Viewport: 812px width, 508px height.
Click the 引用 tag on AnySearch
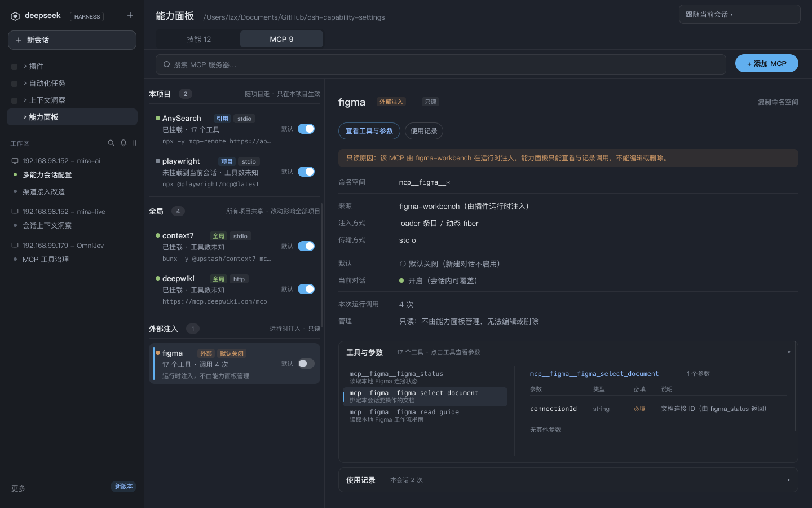(x=222, y=119)
